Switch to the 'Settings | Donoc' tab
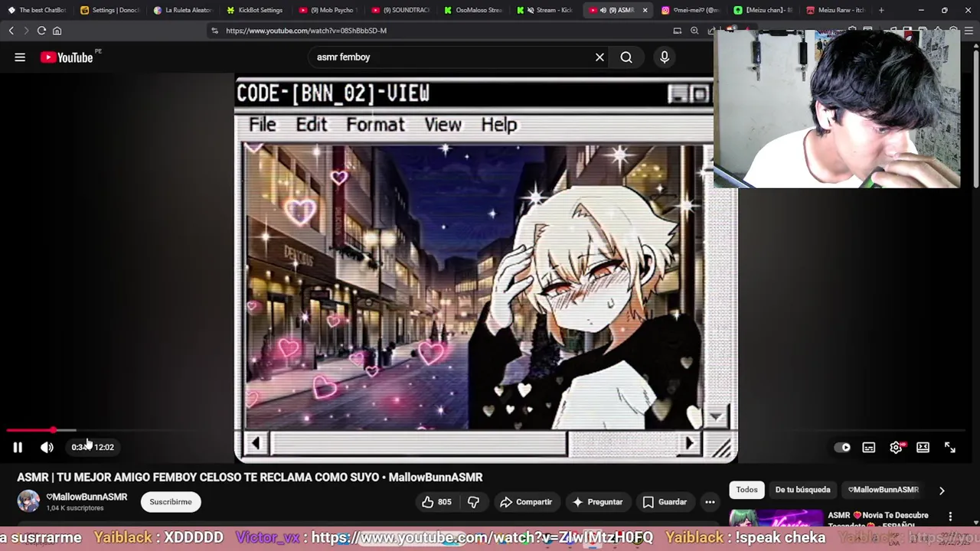 click(109, 10)
